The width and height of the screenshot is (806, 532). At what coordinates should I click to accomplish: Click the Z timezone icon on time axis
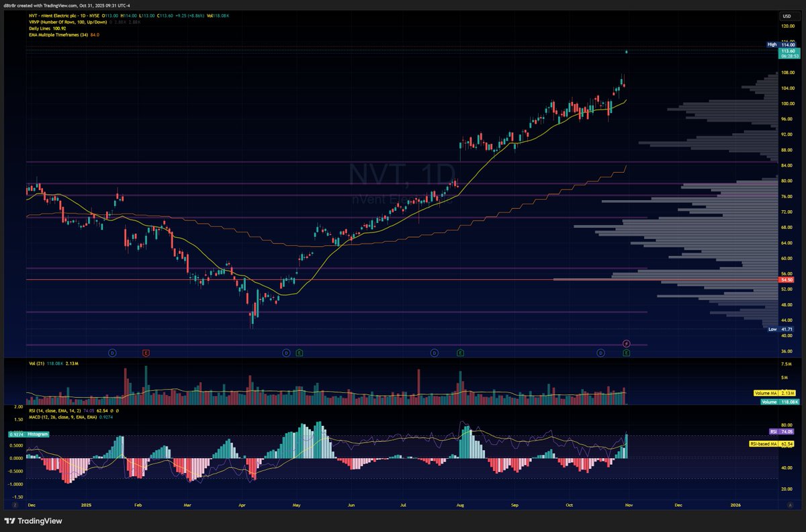pos(14,504)
